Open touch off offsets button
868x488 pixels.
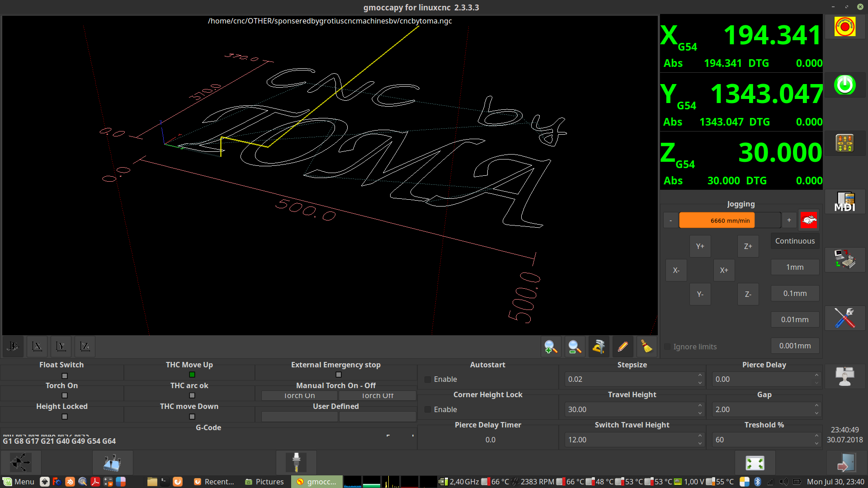pos(113,463)
